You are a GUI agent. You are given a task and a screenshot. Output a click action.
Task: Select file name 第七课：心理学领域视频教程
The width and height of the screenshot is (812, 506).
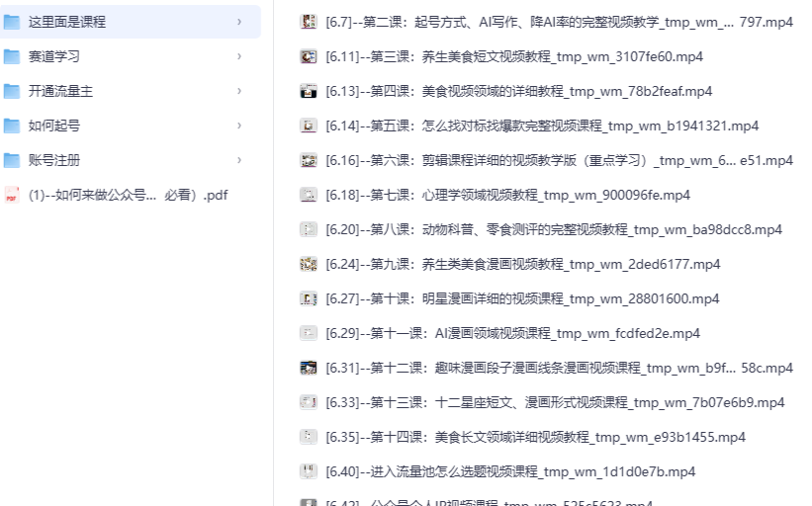(508, 195)
